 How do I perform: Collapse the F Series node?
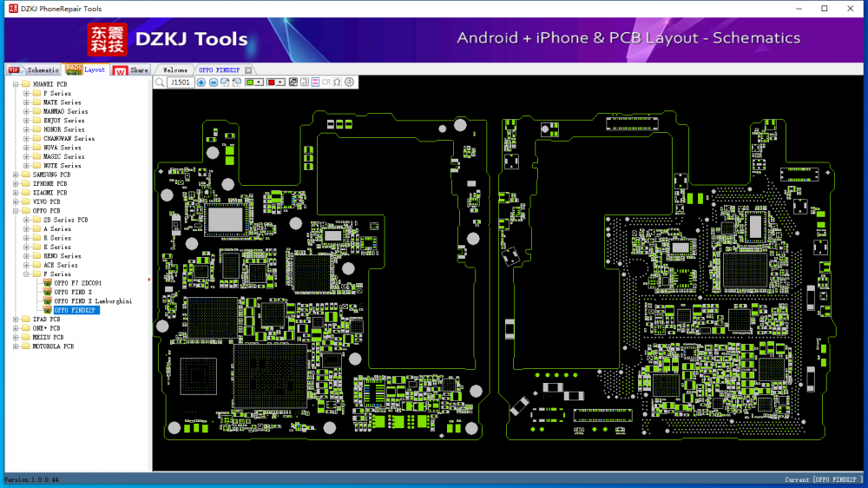click(x=27, y=274)
